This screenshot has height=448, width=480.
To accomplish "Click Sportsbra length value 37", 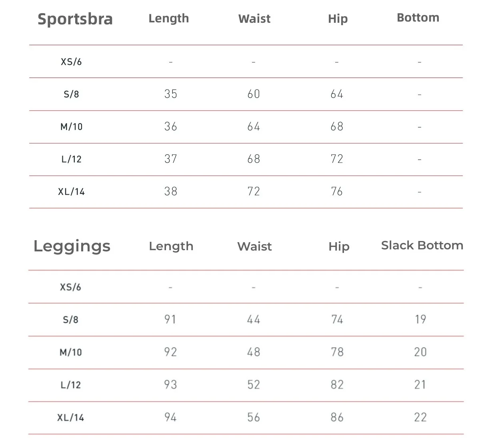I will [171, 159].
